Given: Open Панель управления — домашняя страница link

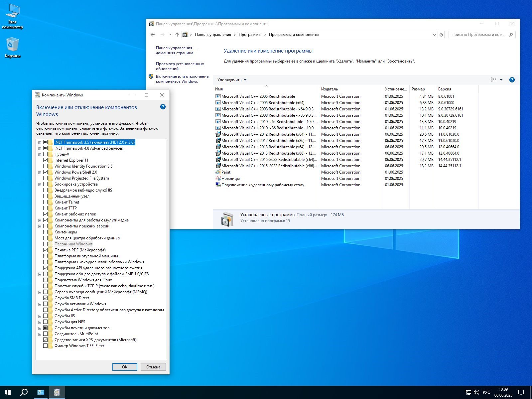Looking at the screenshot, I should coord(177,50).
